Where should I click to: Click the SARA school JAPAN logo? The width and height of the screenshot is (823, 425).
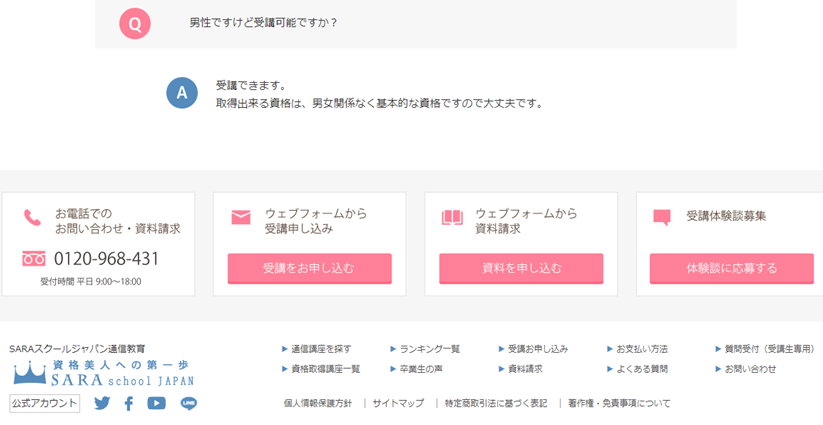pyautogui.click(x=103, y=374)
